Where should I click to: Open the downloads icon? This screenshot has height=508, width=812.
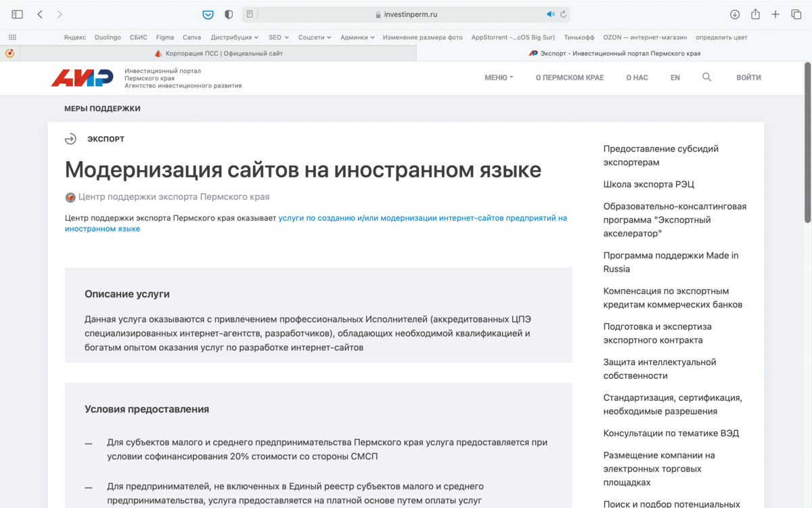735,14
